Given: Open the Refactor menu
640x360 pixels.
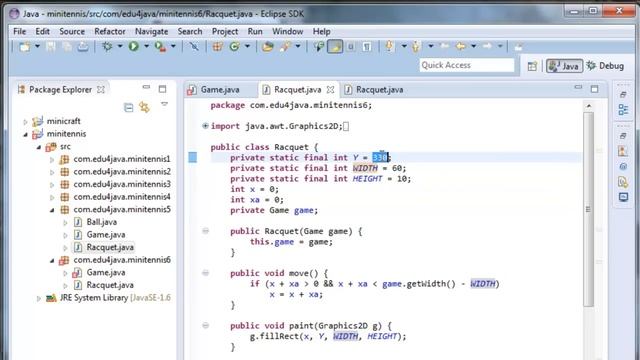Looking at the screenshot, I should pos(110,31).
